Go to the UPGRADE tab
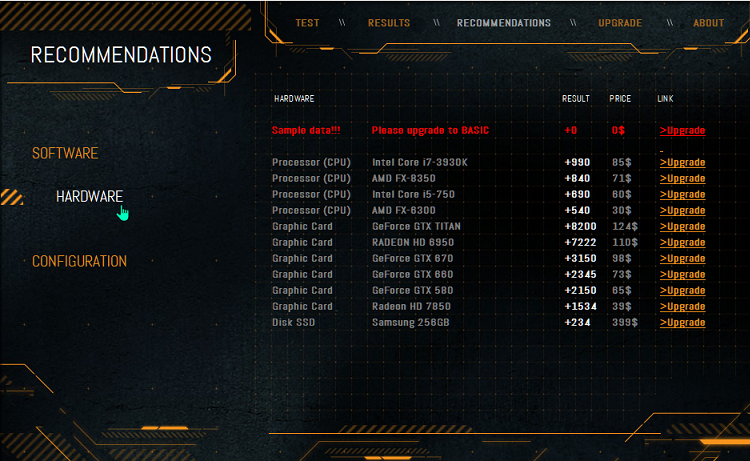750x461 pixels. (x=620, y=23)
